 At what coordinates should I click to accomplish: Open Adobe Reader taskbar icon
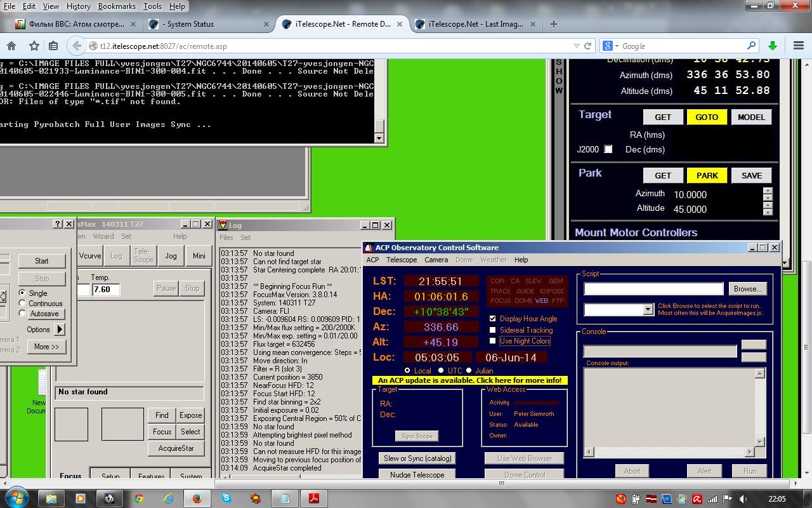313,498
